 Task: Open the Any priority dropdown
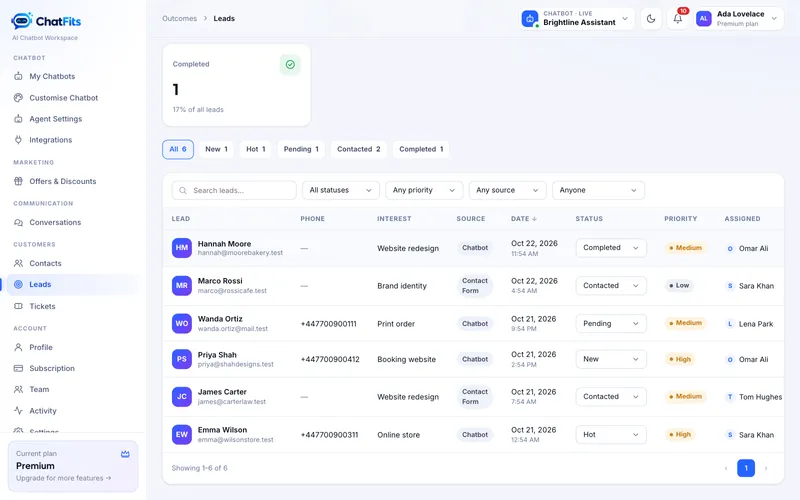click(424, 190)
